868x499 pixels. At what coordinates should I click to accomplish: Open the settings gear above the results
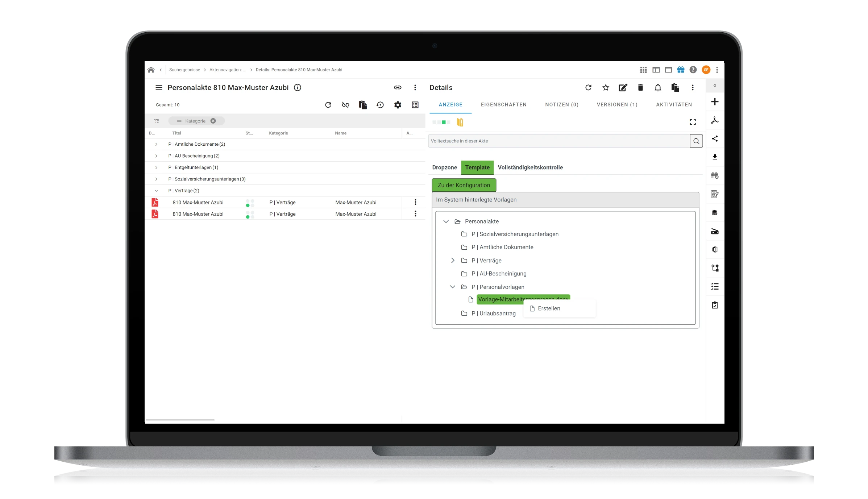[x=398, y=105]
